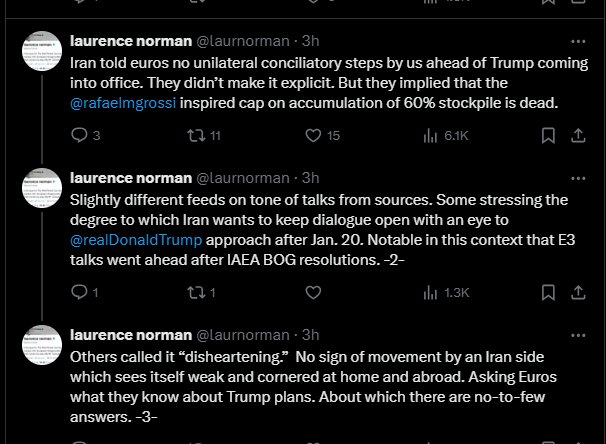Like the tweet with 15 likes

(x=313, y=135)
